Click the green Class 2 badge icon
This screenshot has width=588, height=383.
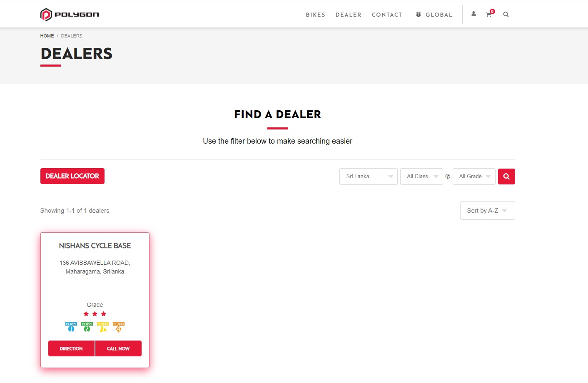coord(87,327)
